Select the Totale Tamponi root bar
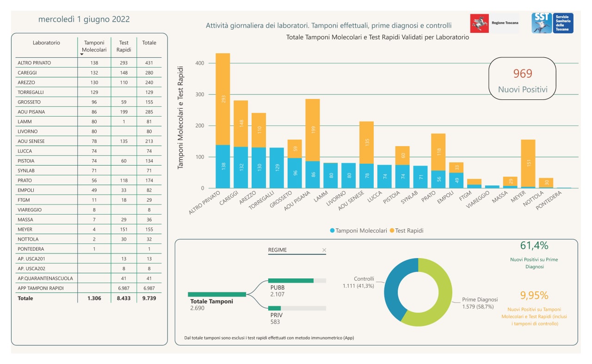Viewport: 592px width, 364px height. [217, 294]
